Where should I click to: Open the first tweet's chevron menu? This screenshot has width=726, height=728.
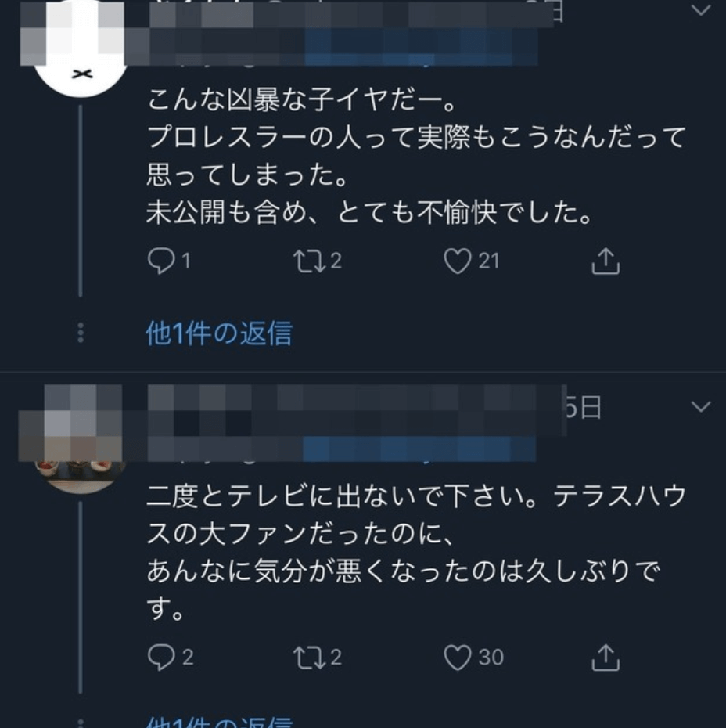pos(701,9)
